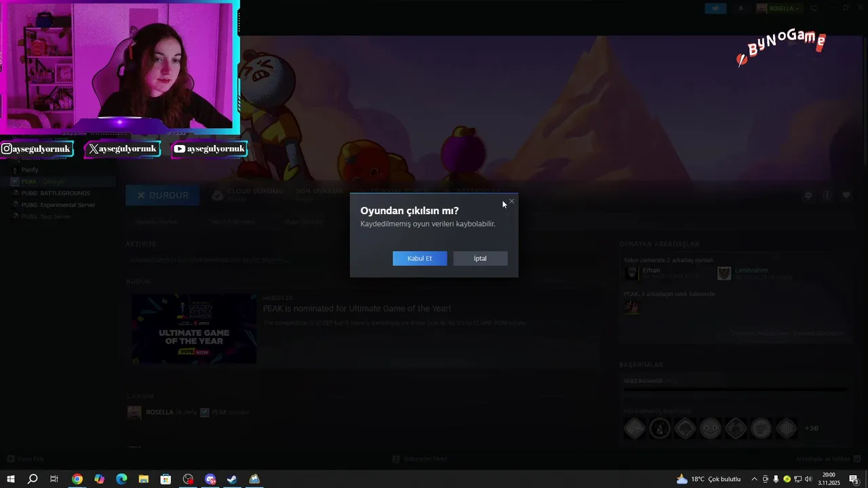Switch to Steam from the taskbar
This screenshot has width=868, height=488.
point(232,479)
